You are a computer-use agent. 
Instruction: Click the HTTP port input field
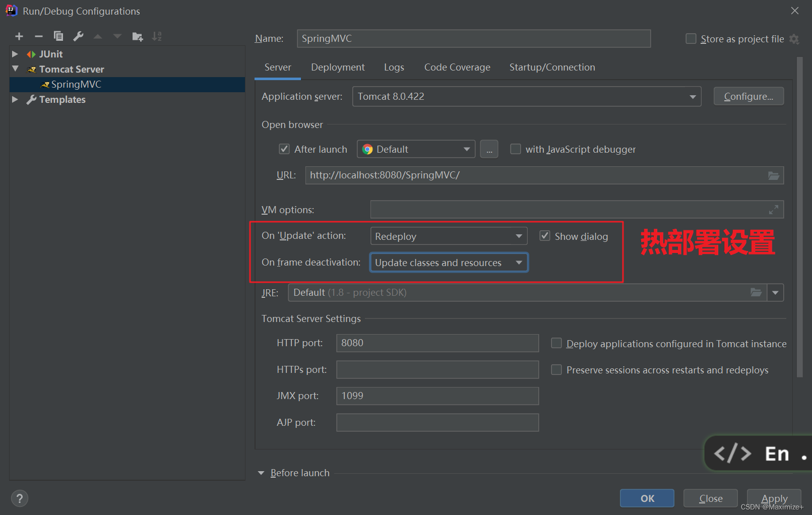point(437,343)
